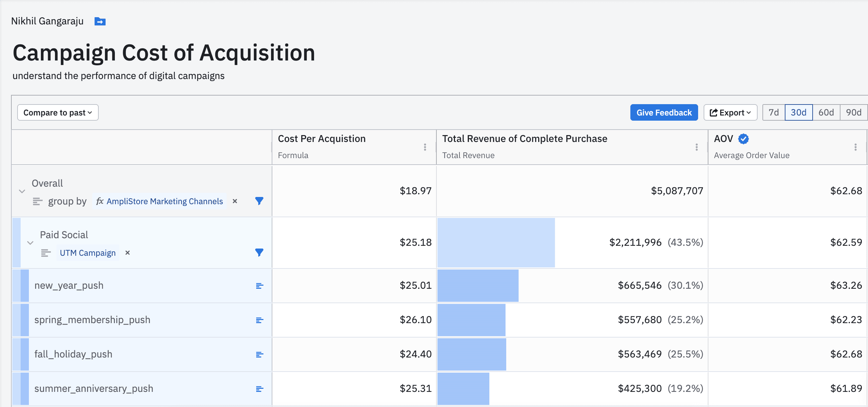The height and width of the screenshot is (407, 868).
Task: Collapse the Overall group chevron
Action: pos(21,191)
